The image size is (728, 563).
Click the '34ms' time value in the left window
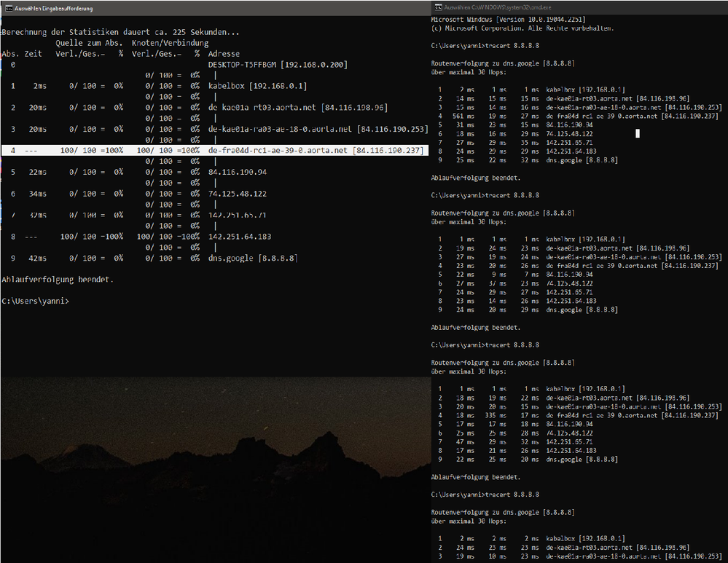[38, 194]
